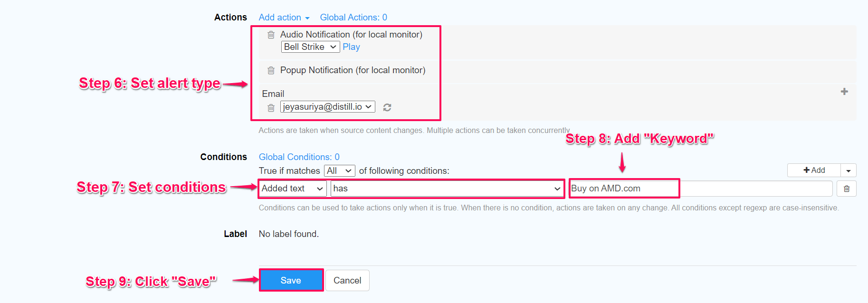Add another email using the plus icon
868x303 pixels.
(845, 91)
